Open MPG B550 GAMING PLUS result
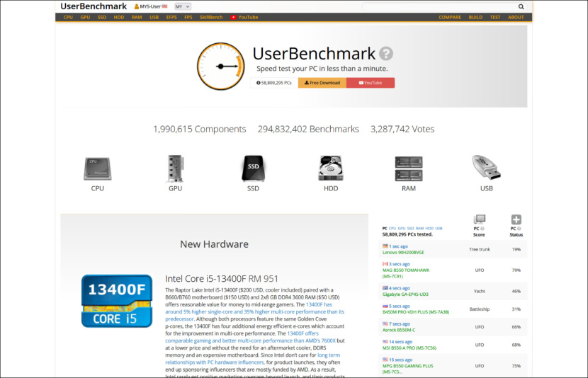The image size is (588, 378). [x=407, y=369]
